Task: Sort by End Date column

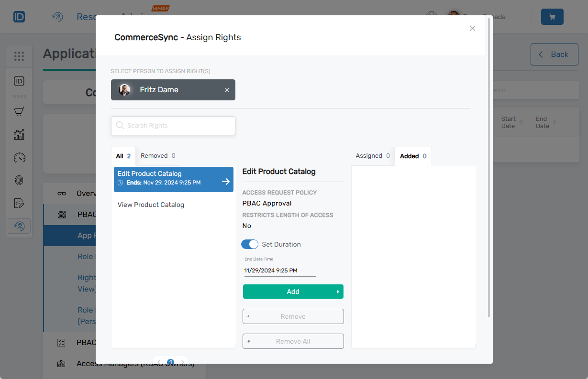Action: [546, 122]
